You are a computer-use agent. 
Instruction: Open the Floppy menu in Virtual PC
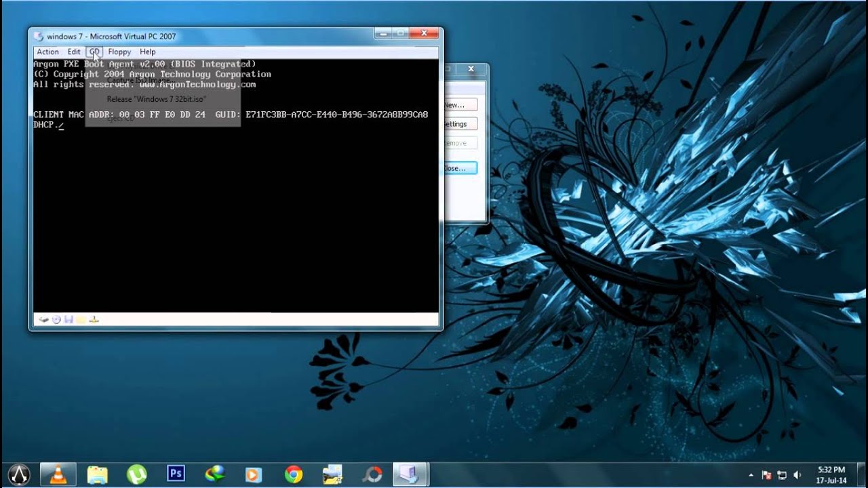pos(119,52)
